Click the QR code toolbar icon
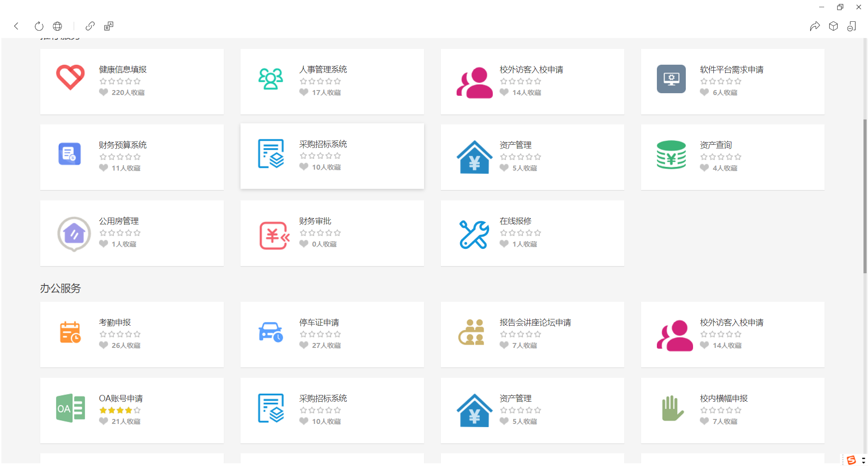 108,26
